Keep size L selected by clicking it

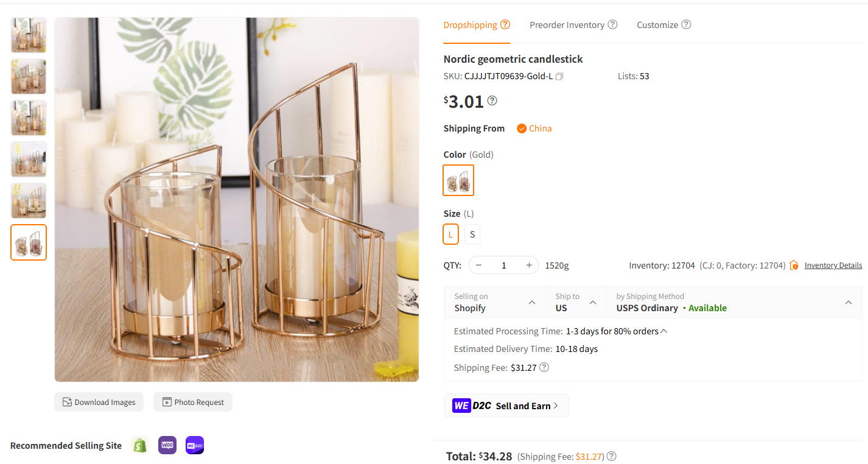coord(450,234)
